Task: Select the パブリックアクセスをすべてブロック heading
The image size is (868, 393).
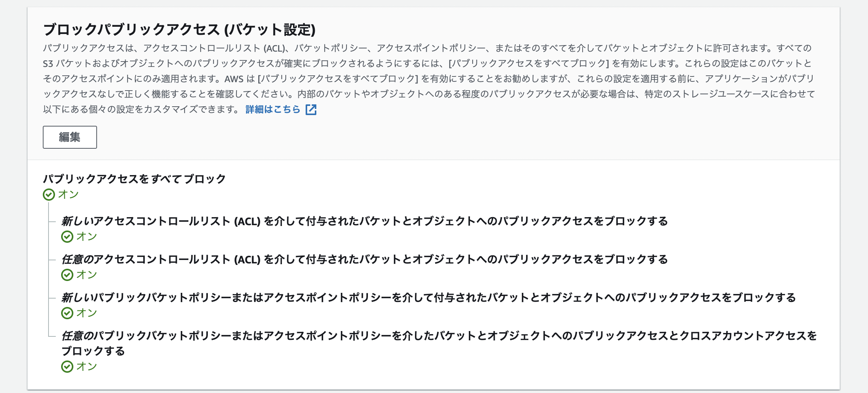Action: [x=134, y=178]
